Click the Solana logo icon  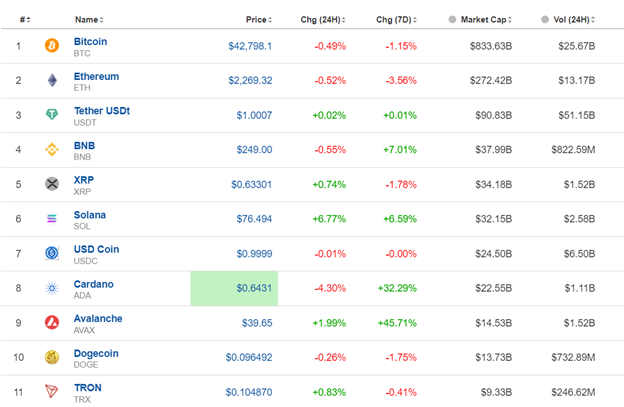point(52,218)
